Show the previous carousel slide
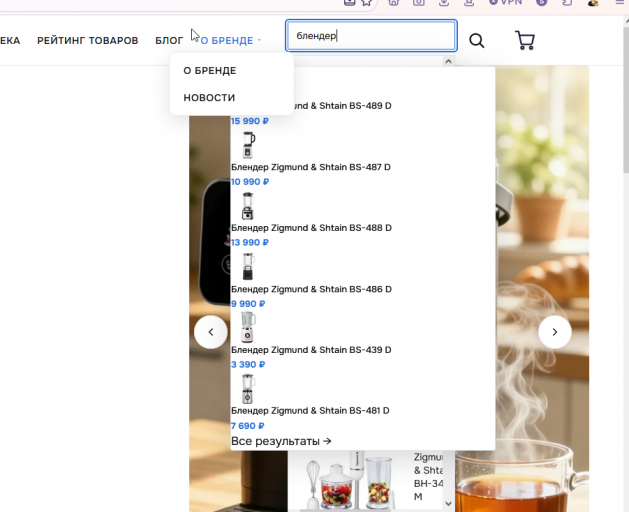Screen dimensions: 629x512 tap(211, 332)
